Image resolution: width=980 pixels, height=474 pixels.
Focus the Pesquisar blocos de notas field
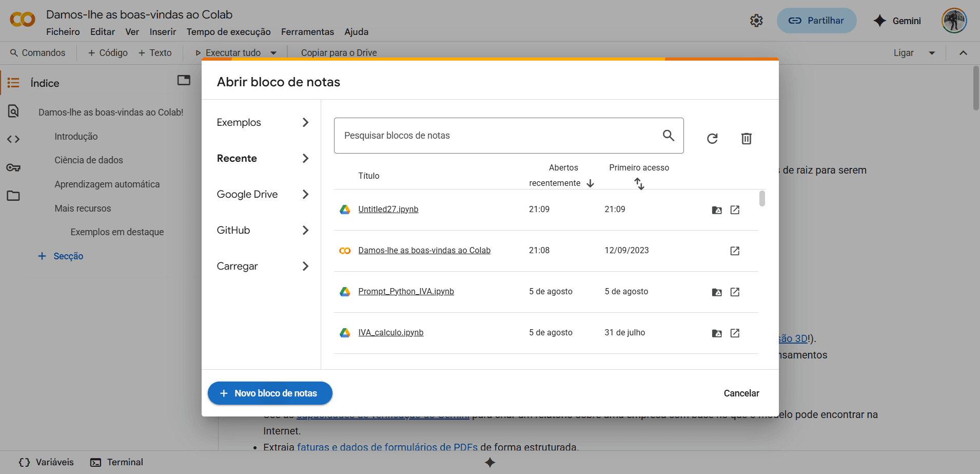point(508,136)
